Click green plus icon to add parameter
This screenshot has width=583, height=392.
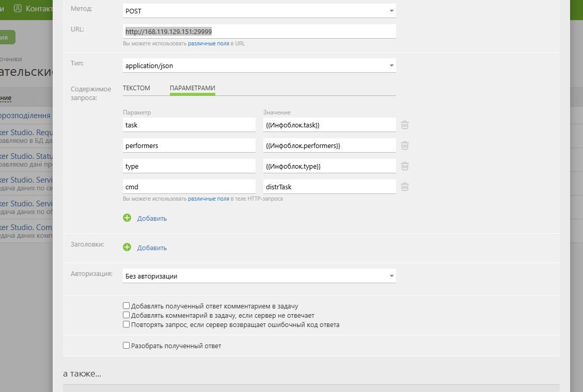127,218
